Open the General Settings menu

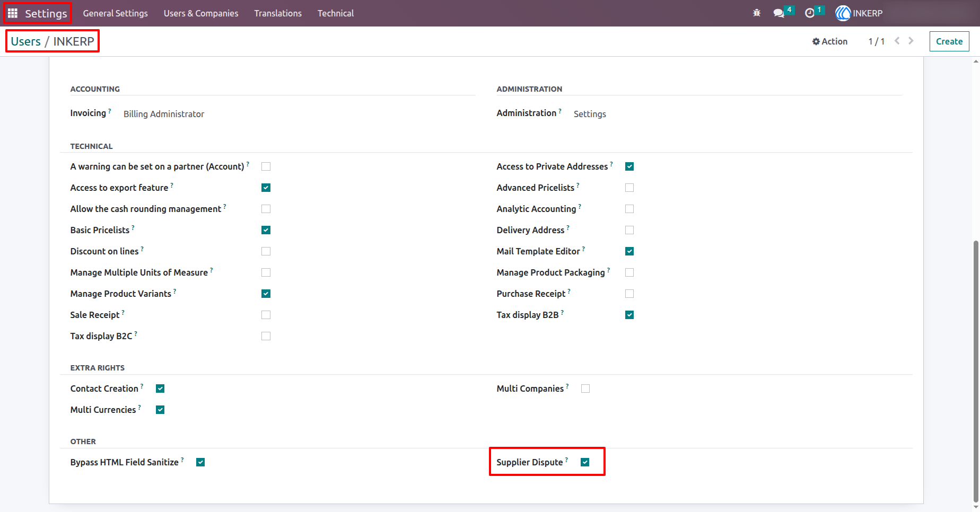coord(115,13)
